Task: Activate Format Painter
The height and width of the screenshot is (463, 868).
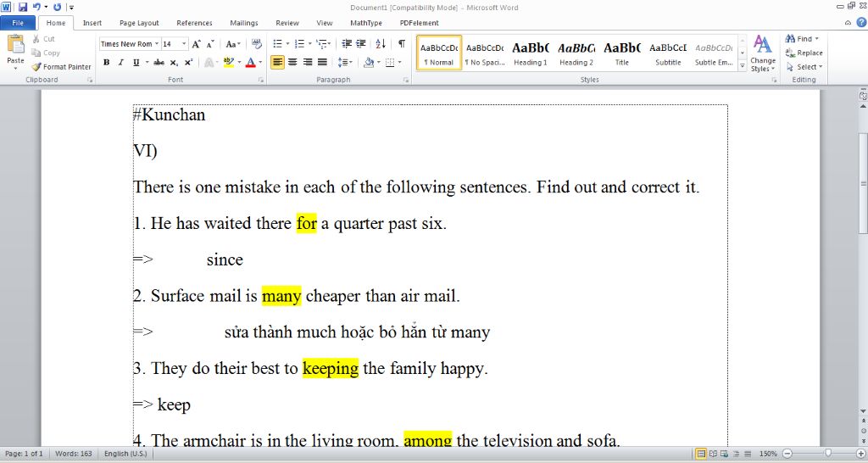Action: point(61,66)
